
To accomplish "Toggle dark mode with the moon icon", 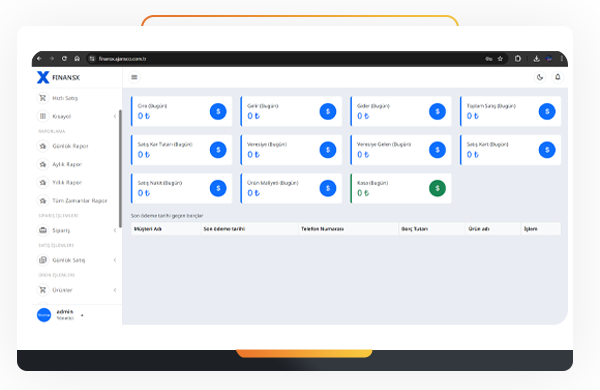I will (540, 77).
